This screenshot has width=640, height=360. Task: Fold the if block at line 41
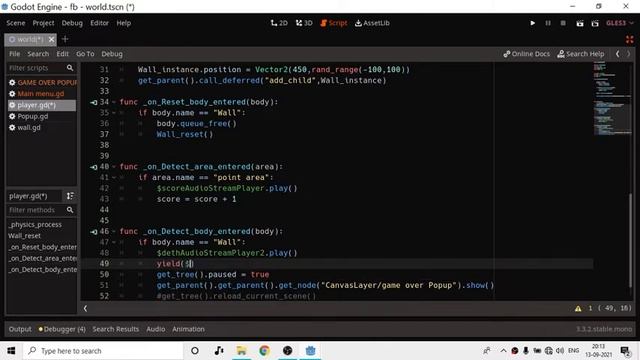click(x=114, y=178)
